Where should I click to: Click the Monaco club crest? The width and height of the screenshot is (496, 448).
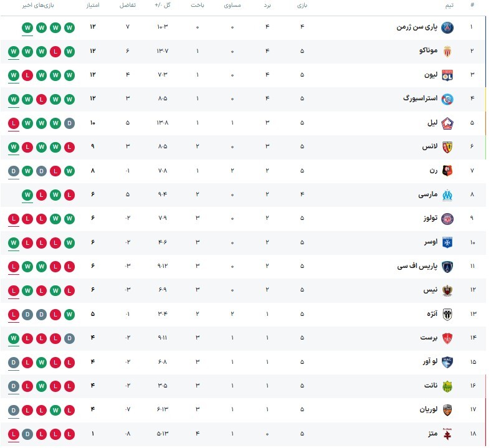[x=447, y=52]
